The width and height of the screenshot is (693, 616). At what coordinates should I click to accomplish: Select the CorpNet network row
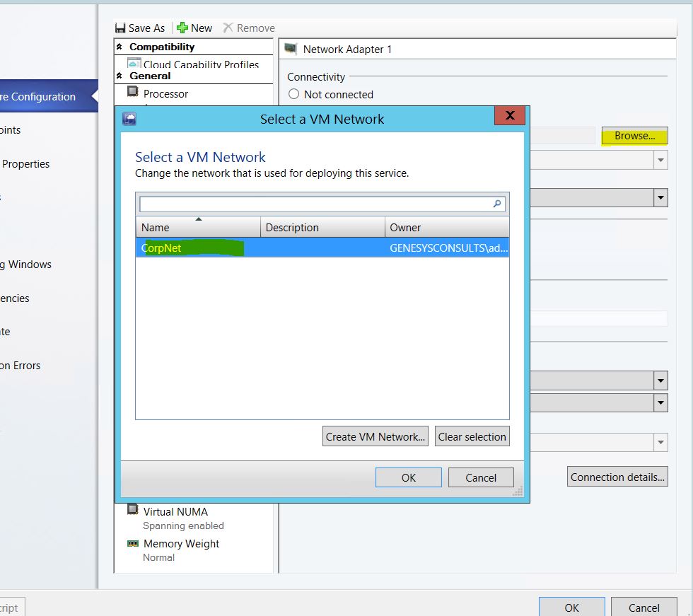[x=322, y=248]
